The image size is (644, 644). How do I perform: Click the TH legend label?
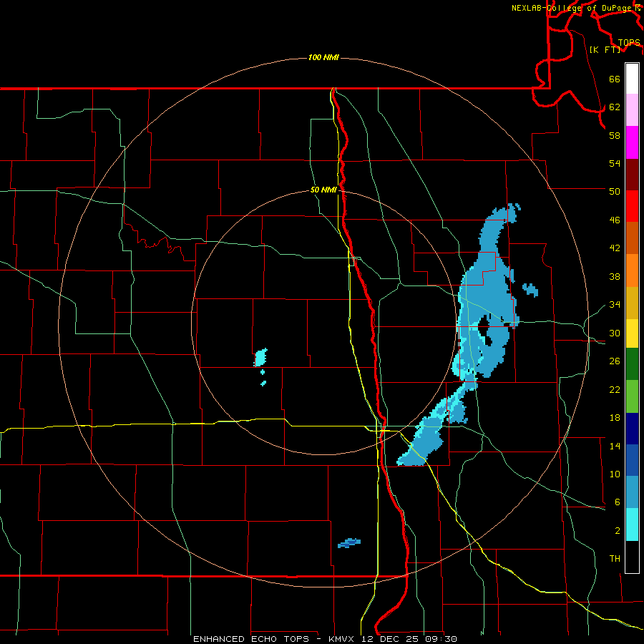615,559
